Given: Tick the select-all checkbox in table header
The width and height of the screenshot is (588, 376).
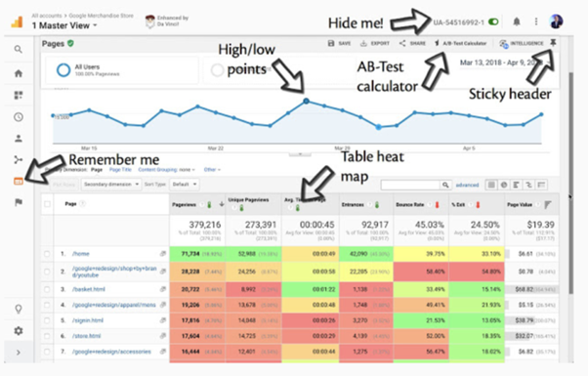Looking at the screenshot, I should tap(47, 204).
